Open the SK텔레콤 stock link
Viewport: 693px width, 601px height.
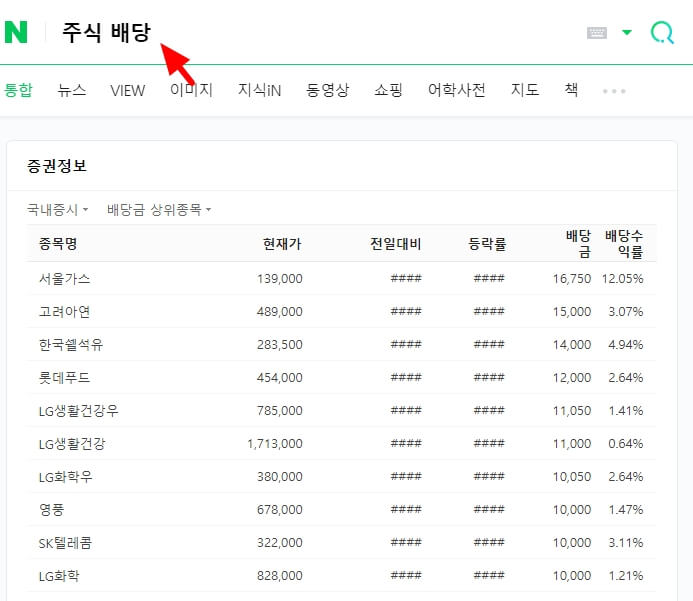pyautogui.click(x=65, y=543)
